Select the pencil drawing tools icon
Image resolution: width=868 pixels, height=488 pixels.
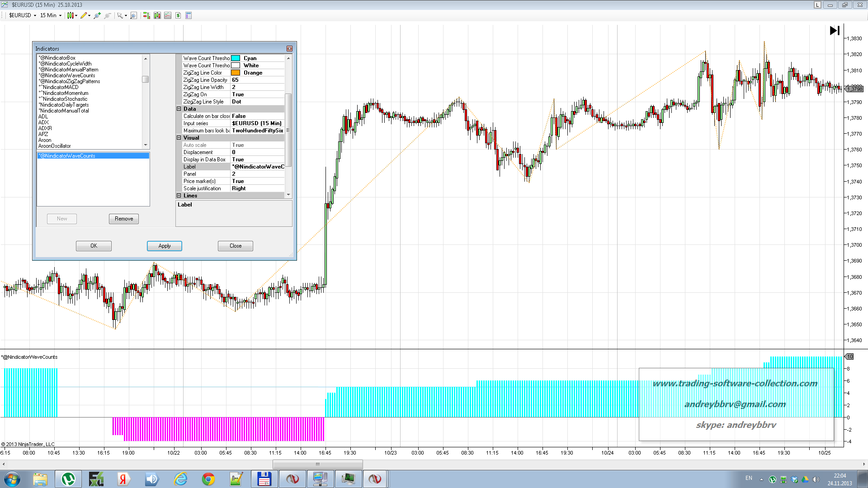[84, 15]
